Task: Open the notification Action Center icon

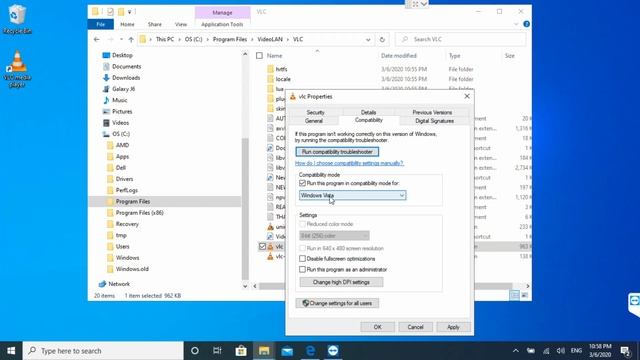Action: tap(625, 351)
